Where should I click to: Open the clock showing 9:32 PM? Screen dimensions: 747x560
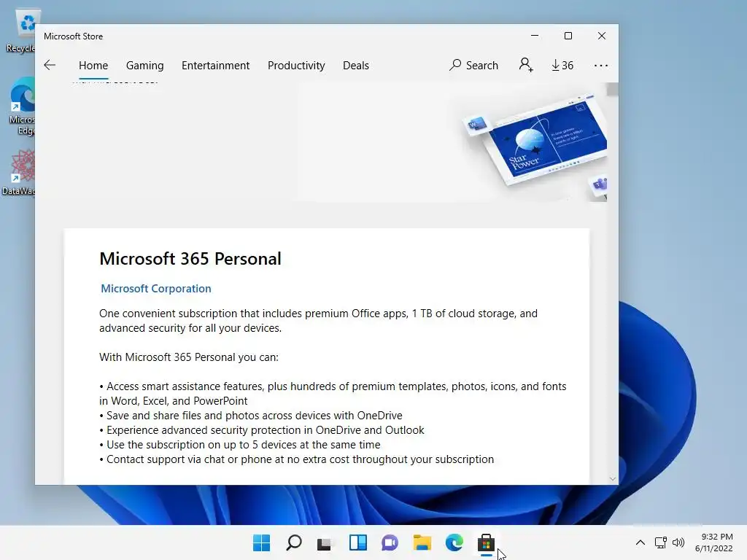pyautogui.click(x=714, y=542)
